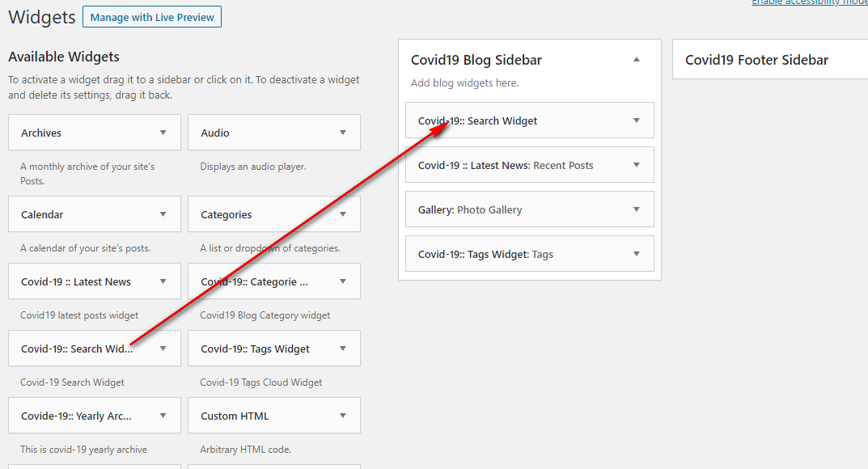Open Covid19 Footer Sidebar panel
This screenshot has height=469, width=868.
tap(770, 59)
